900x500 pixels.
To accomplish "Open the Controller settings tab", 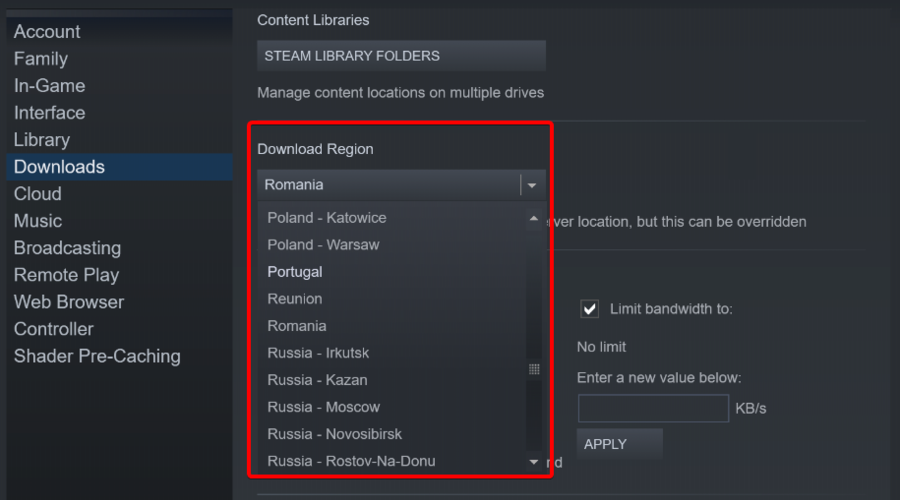I will pyautogui.click(x=54, y=329).
